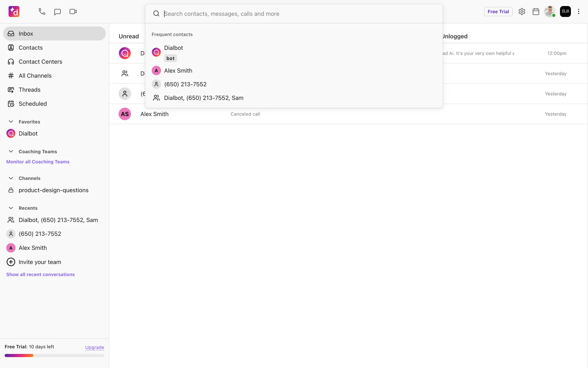Click the user profile avatar photo
This screenshot has height=368, width=588.
click(x=550, y=12)
